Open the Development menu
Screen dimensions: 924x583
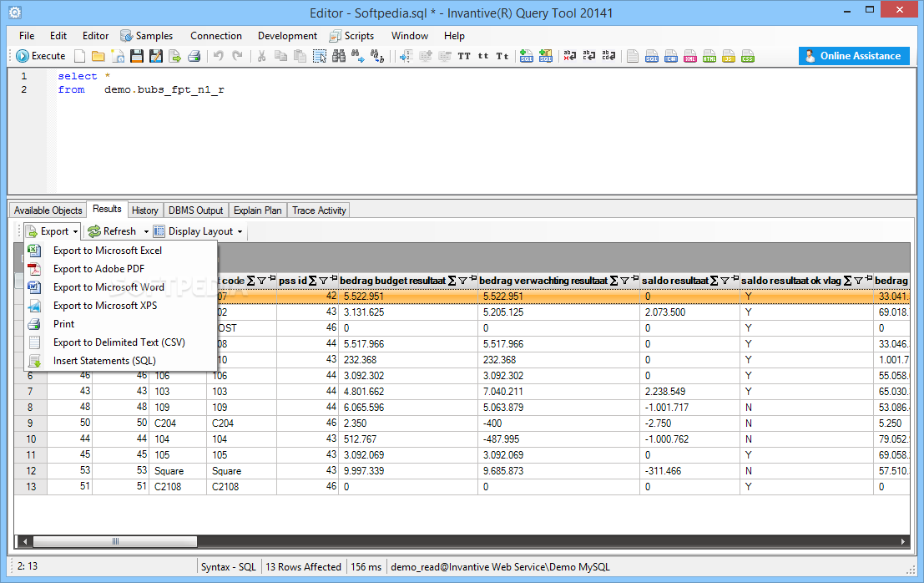point(288,36)
